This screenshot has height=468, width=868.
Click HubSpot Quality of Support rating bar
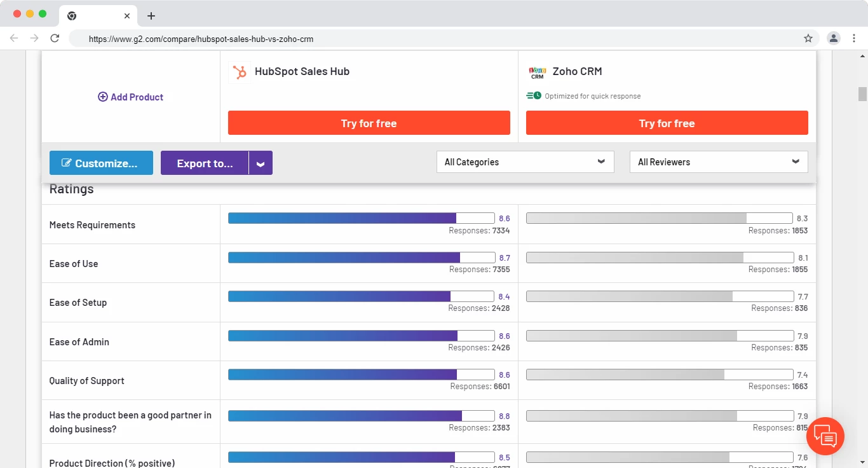tap(361, 375)
